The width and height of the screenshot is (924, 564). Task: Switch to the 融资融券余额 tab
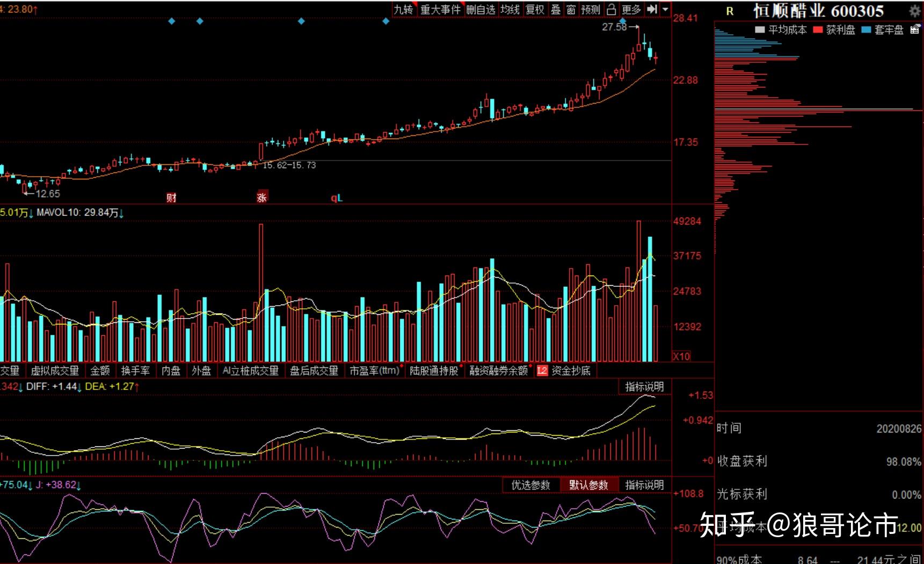pyautogui.click(x=499, y=371)
